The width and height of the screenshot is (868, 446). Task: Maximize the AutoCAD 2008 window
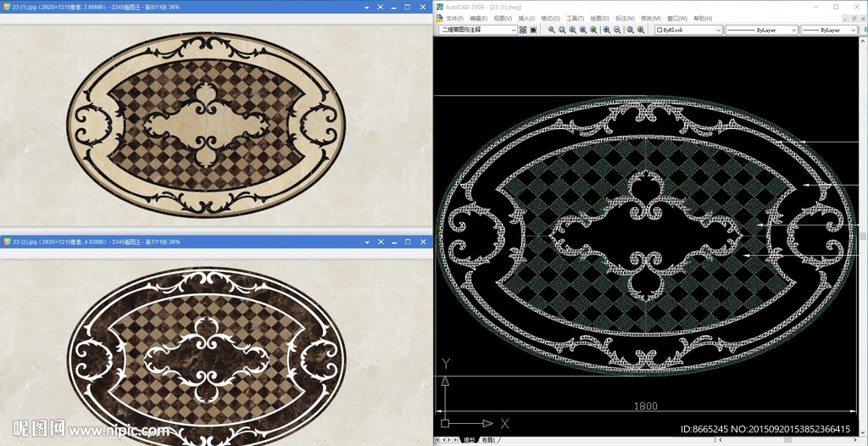coord(836,7)
